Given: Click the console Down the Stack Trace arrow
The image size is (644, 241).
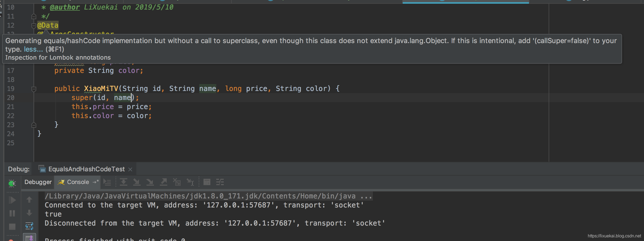Looking at the screenshot, I should click(x=29, y=213).
